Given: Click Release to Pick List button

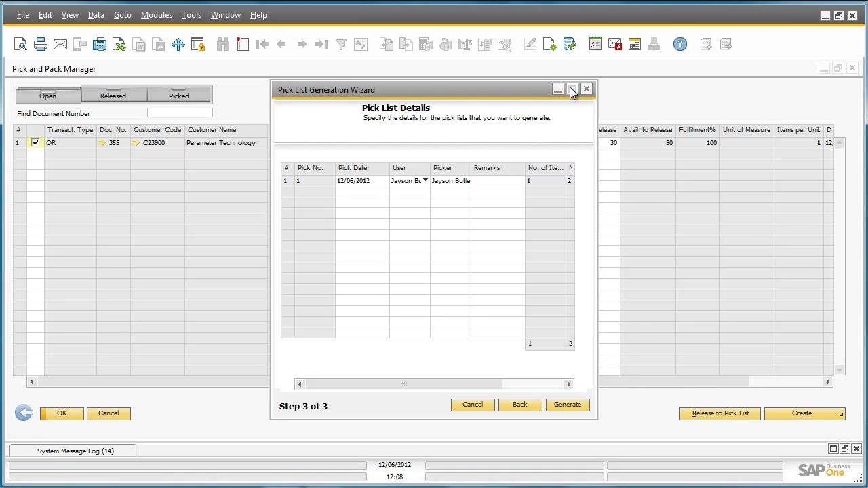Looking at the screenshot, I should pyautogui.click(x=721, y=413).
